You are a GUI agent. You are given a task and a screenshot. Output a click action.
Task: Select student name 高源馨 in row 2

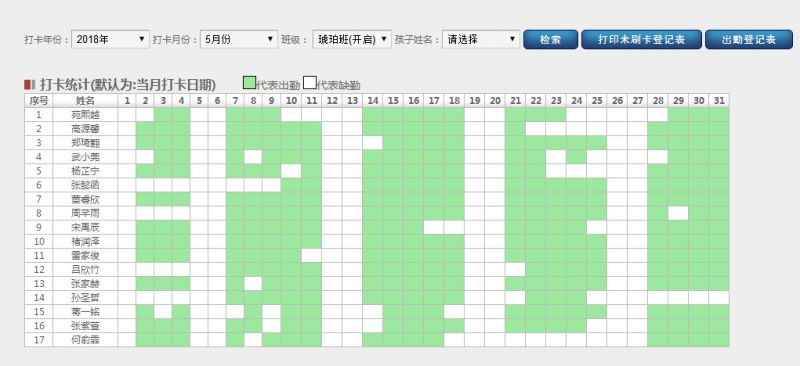pyautogui.click(x=85, y=129)
